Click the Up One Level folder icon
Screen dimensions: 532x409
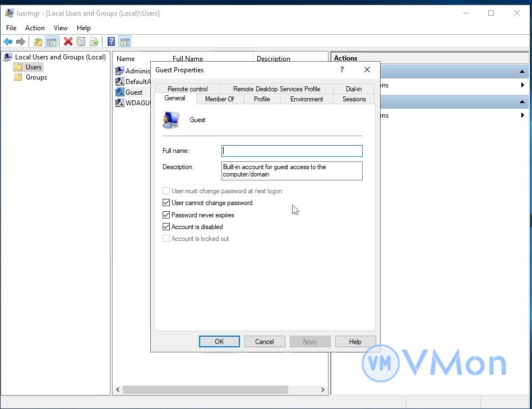pyautogui.click(x=38, y=41)
